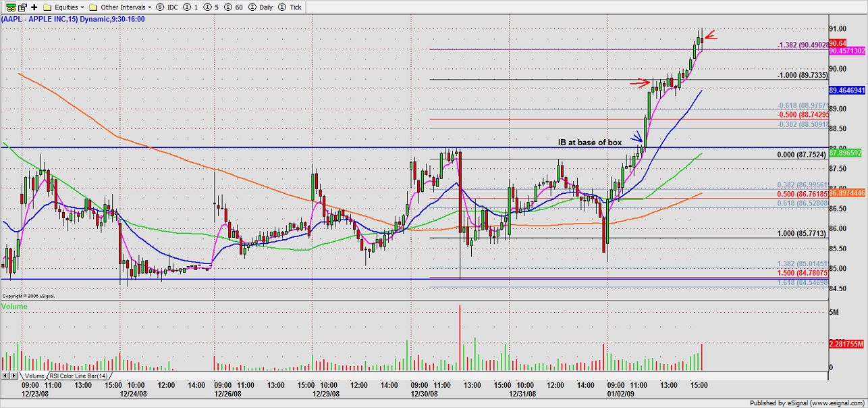The image size is (868, 408).
Task: Click the red 90.64 last price marker
Action: click(x=838, y=43)
